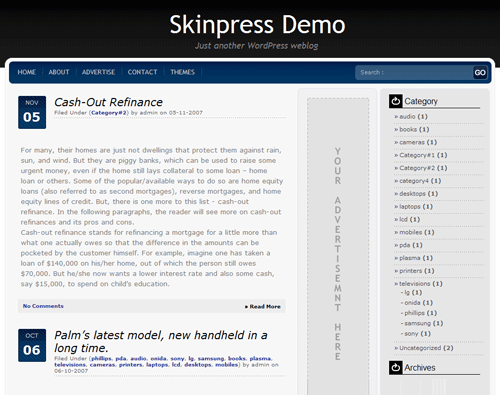500x395 pixels.
Task: Open the pda category in sidebar
Action: point(405,245)
